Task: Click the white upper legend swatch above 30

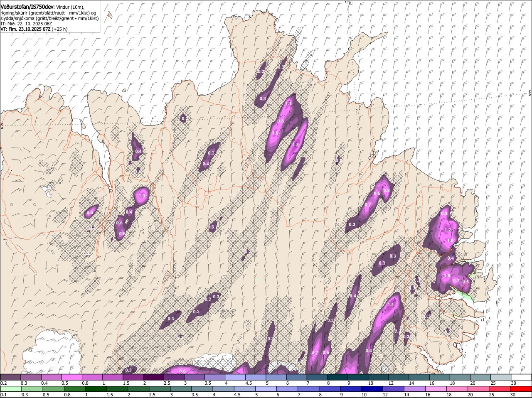Action: pyautogui.click(x=522, y=377)
